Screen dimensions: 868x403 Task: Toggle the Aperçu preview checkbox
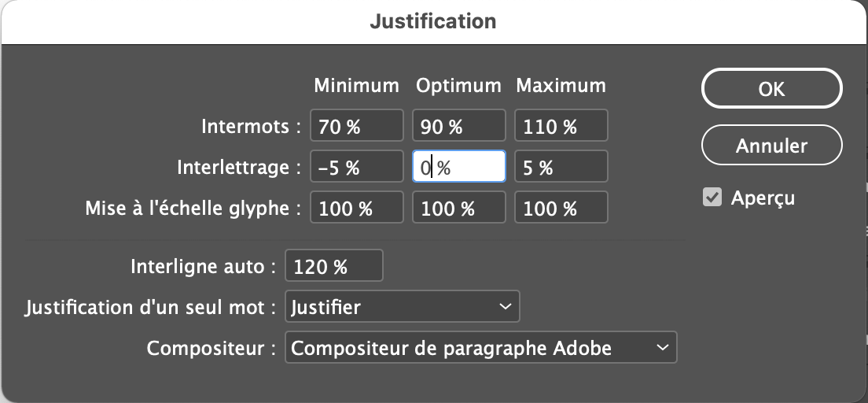click(712, 198)
